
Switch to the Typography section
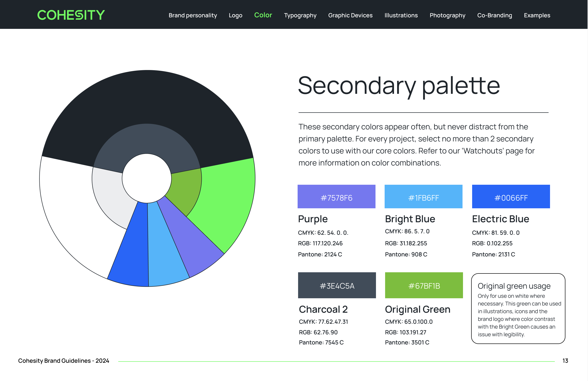(x=300, y=15)
